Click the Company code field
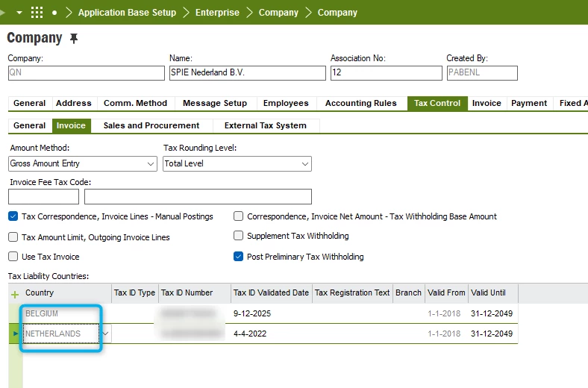This screenshot has width=588, height=388. 87,72
